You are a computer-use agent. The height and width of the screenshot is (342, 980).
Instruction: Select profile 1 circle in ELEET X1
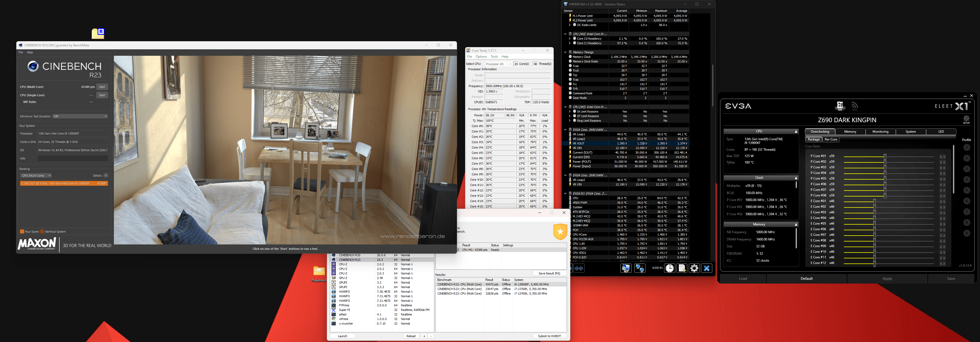tap(967, 148)
